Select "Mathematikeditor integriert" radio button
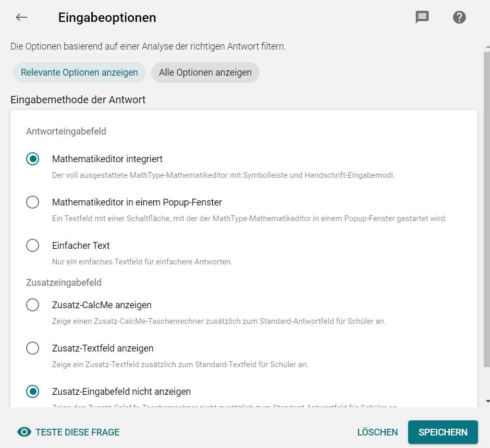 coord(32,159)
